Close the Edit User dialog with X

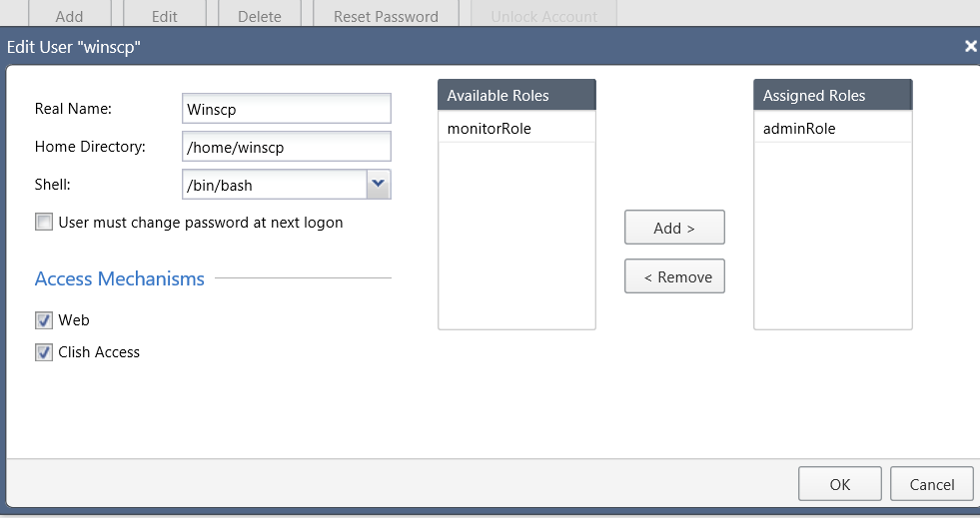pyautogui.click(x=971, y=46)
